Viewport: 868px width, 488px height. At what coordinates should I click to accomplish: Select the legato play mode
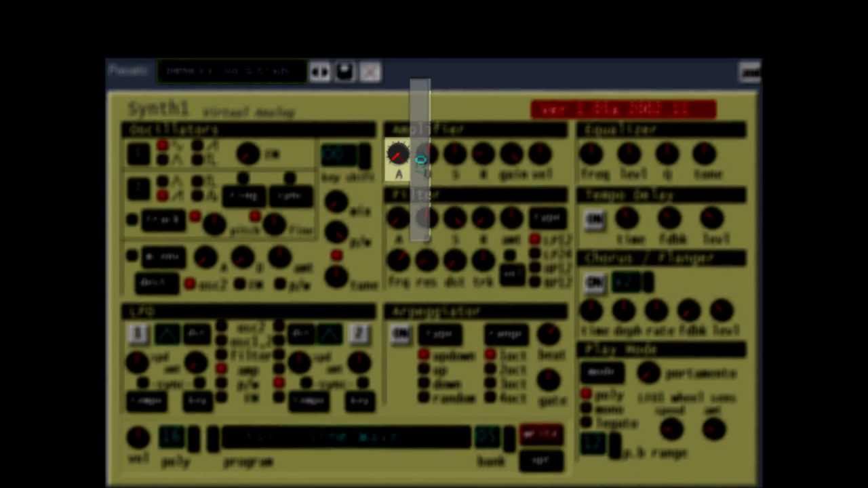click(x=586, y=422)
